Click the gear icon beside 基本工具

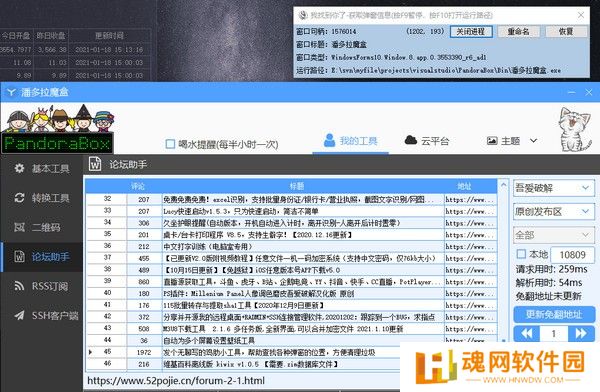[x=19, y=168]
